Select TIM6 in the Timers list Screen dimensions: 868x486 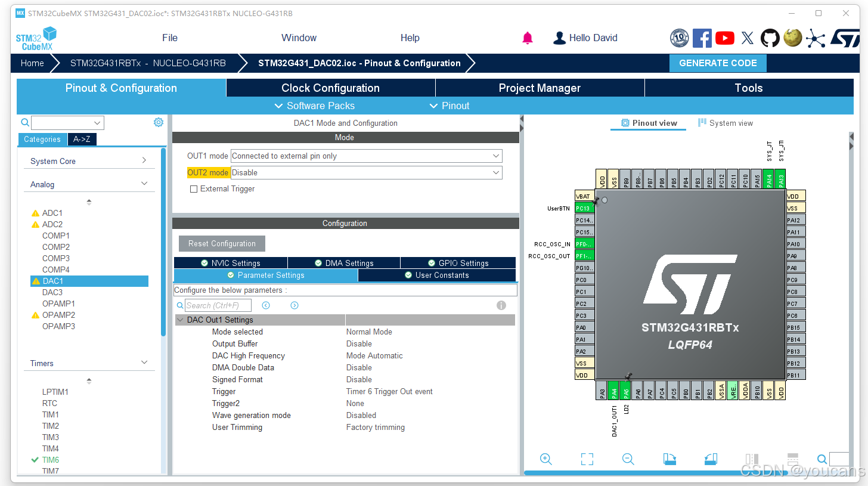(x=51, y=460)
